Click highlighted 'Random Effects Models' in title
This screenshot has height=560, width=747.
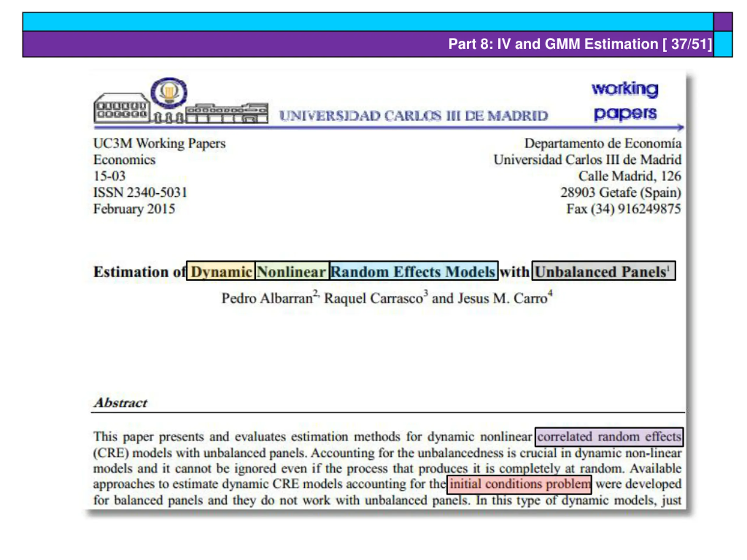click(x=414, y=271)
